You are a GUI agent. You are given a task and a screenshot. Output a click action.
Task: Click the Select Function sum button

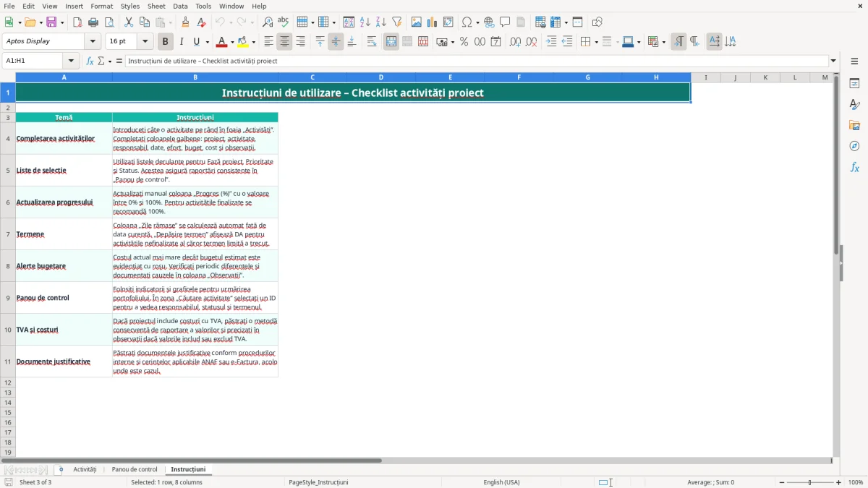tap(101, 61)
